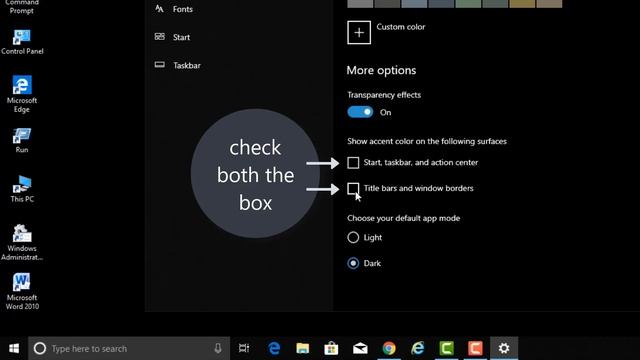Pick the sage green color swatch
The image size is (640, 360).
(x=468, y=4)
